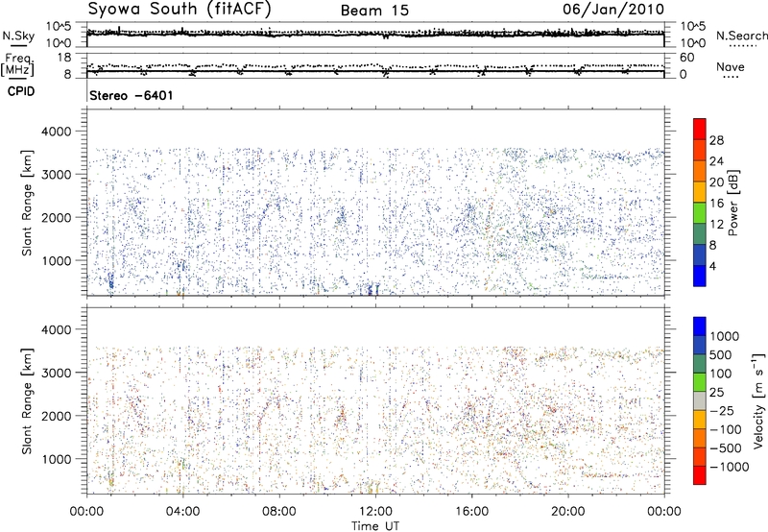Click the '60' Nave axis tick label
The height and width of the screenshot is (532, 768).
point(687,58)
